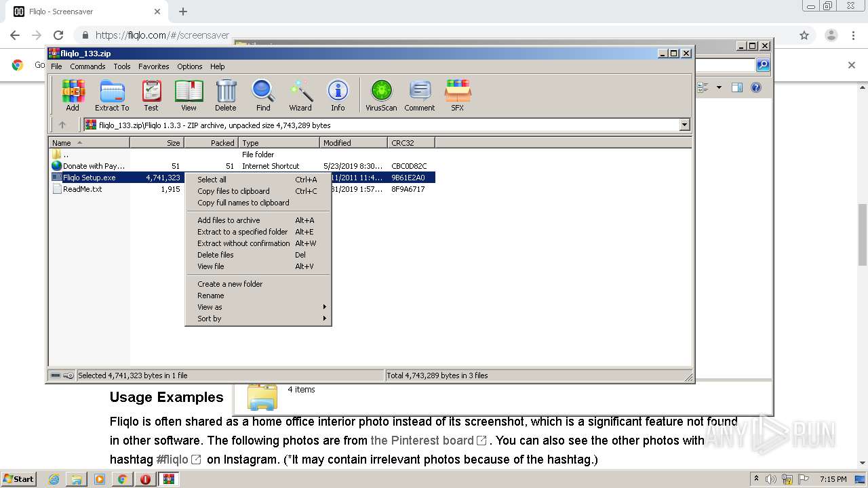The width and height of the screenshot is (868, 488).
Task: Open the Wizard toolbar icon
Action: (300, 95)
